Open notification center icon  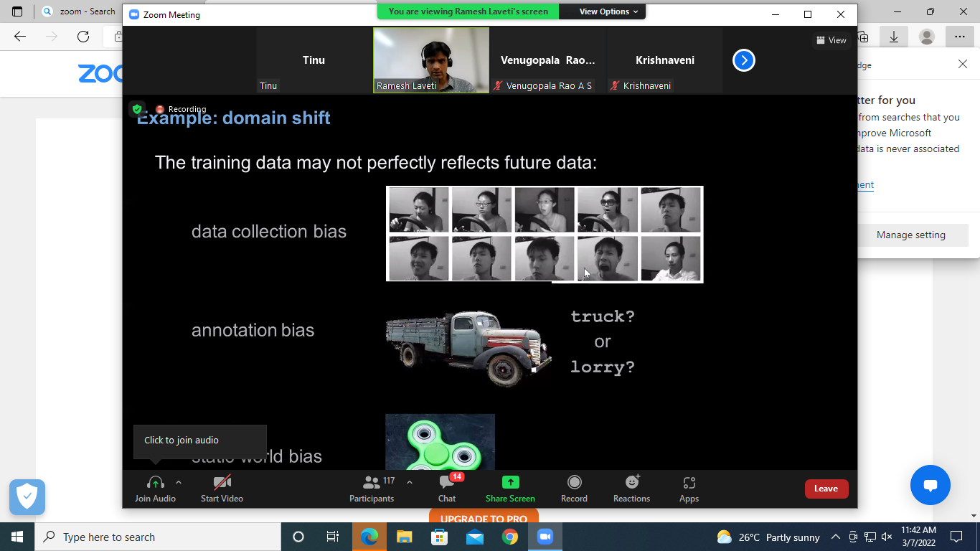click(956, 537)
